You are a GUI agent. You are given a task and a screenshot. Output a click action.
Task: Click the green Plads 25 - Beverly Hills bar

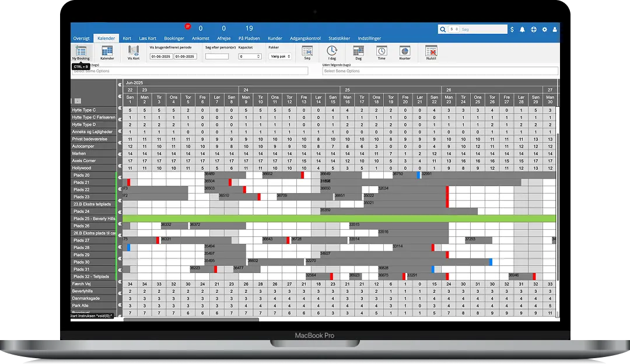tap(339, 219)
